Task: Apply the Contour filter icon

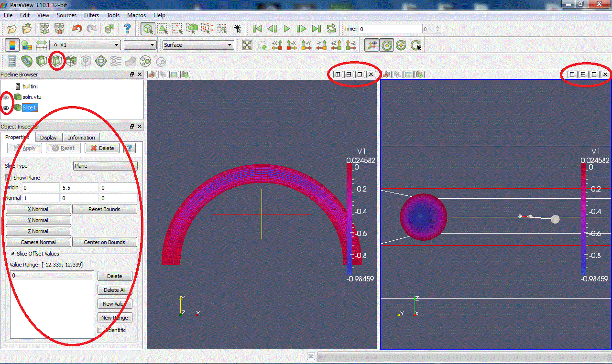Action: tap(27, 61)
